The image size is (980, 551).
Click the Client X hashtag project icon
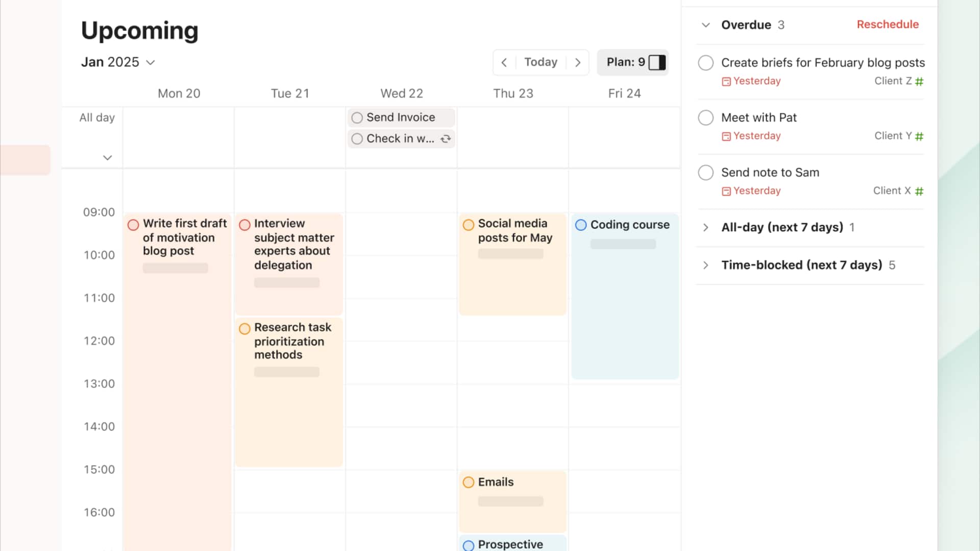[x=919, y=191]
